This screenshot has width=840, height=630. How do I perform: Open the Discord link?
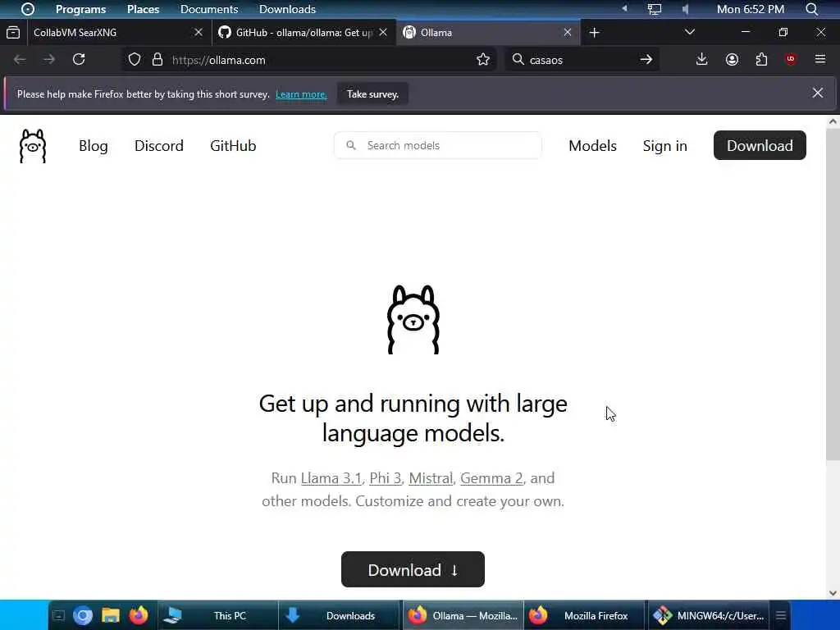158,146
